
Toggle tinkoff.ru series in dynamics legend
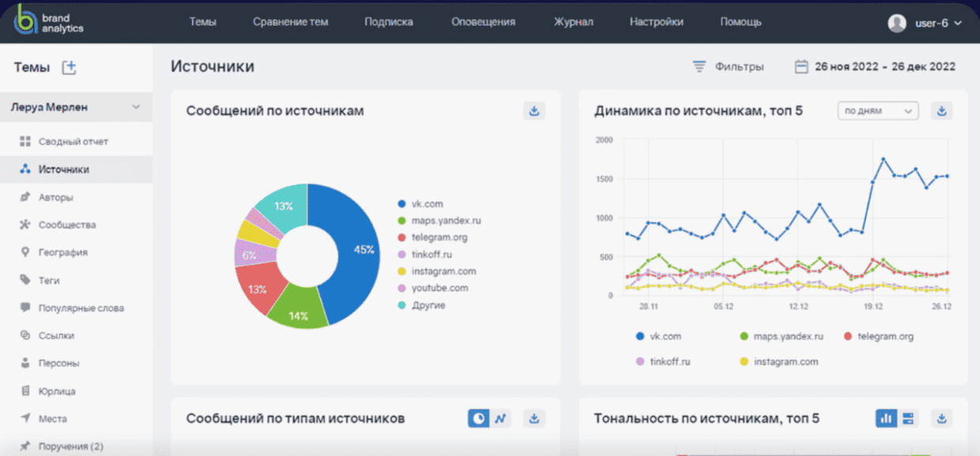tap(663, 362)
